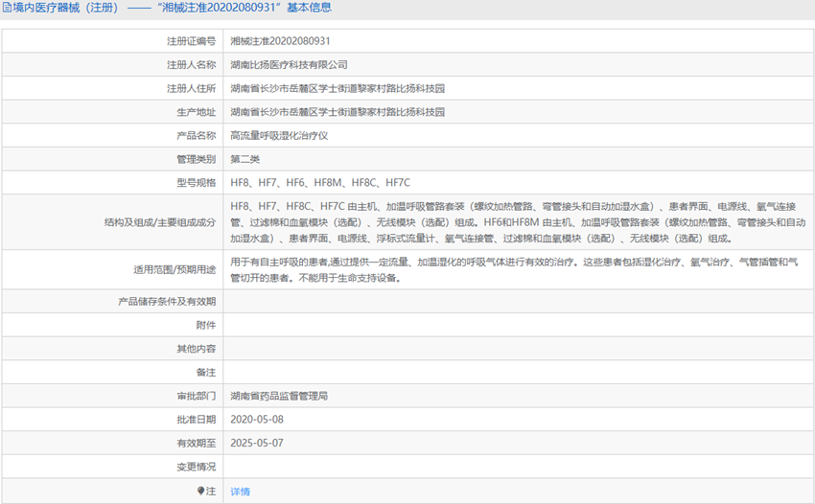Click approval date 2020-05-08
Image resolution: width=815 pixels, height=504 pixels.
(x=257, y=419)
